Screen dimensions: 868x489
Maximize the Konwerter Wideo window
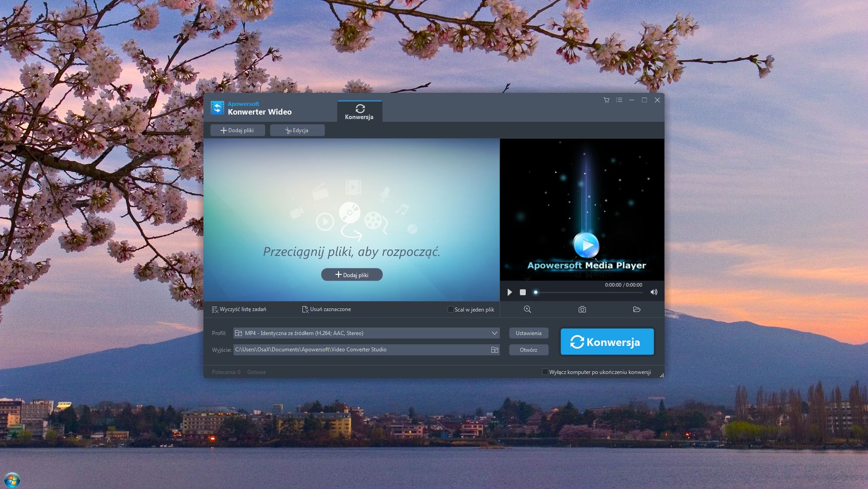tap(644, 100)
